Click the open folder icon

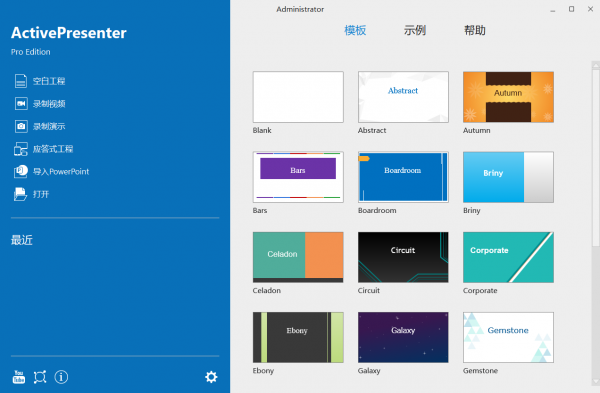point(21,194)
